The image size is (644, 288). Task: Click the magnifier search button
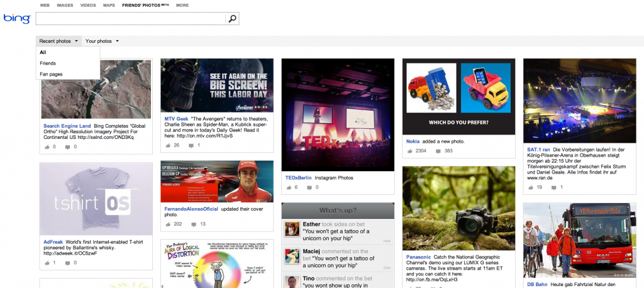point(233,18)
